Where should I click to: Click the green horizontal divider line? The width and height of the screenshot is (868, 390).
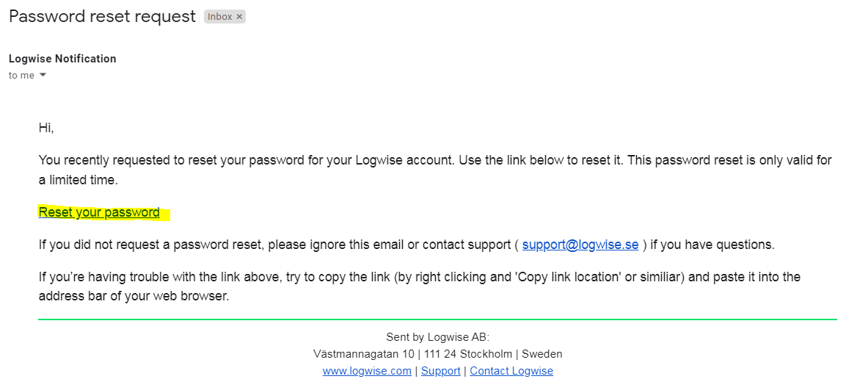[437, 319]
